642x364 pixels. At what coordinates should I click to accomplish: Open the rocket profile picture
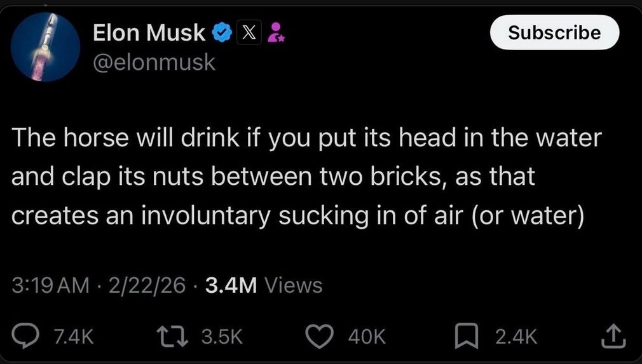click(46, 48)
